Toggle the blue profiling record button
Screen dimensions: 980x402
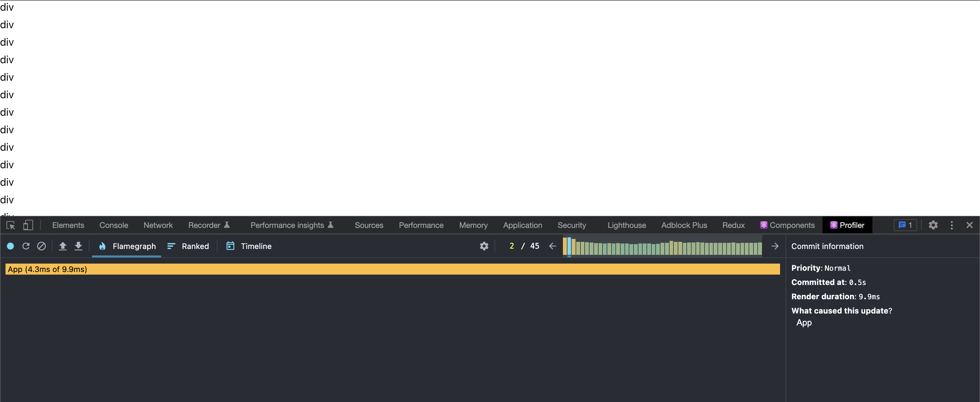[11, 246]
